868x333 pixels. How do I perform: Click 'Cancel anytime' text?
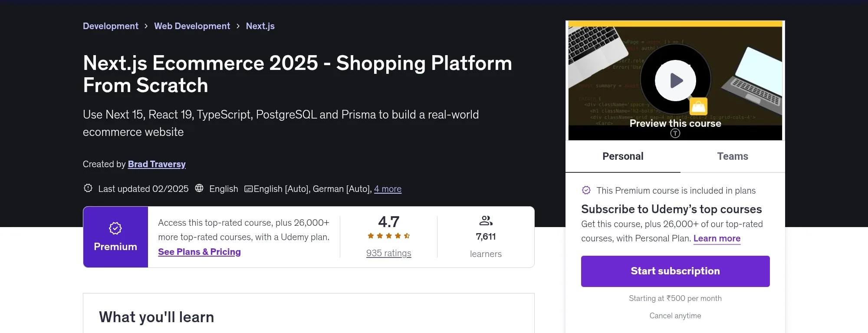pos(675,316)
